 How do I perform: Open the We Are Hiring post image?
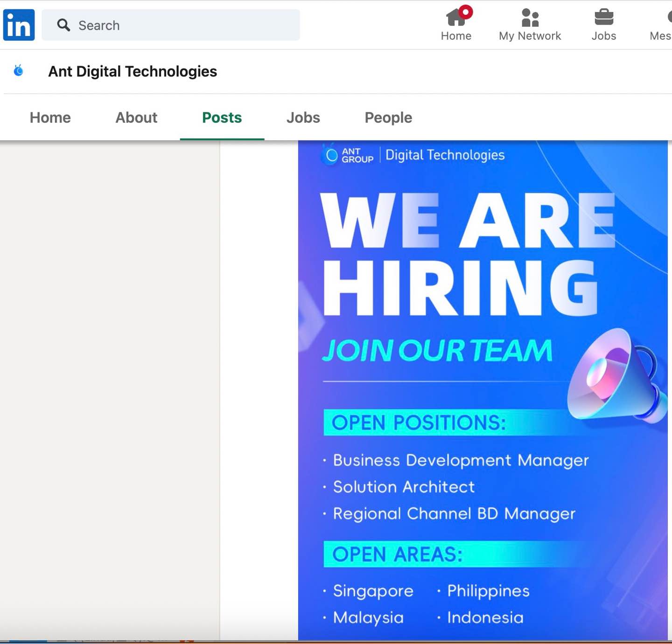(483, 390)
